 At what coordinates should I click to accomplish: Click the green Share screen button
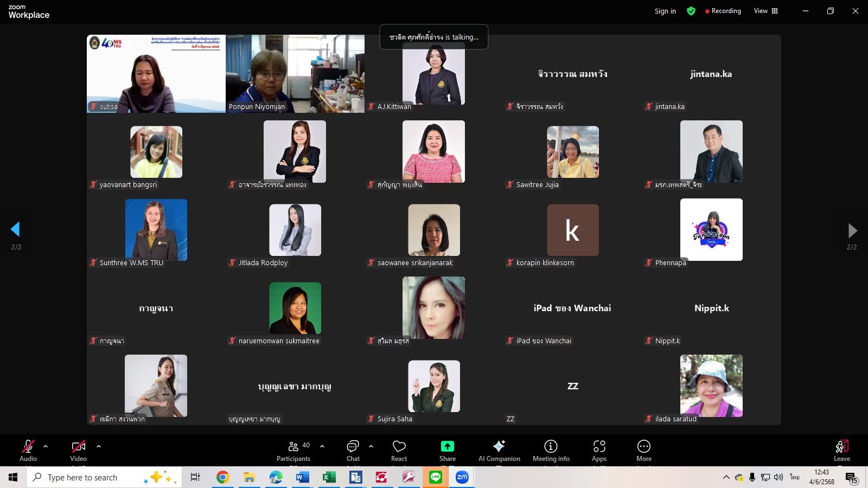pyautogui.click(x=447, y=451)
